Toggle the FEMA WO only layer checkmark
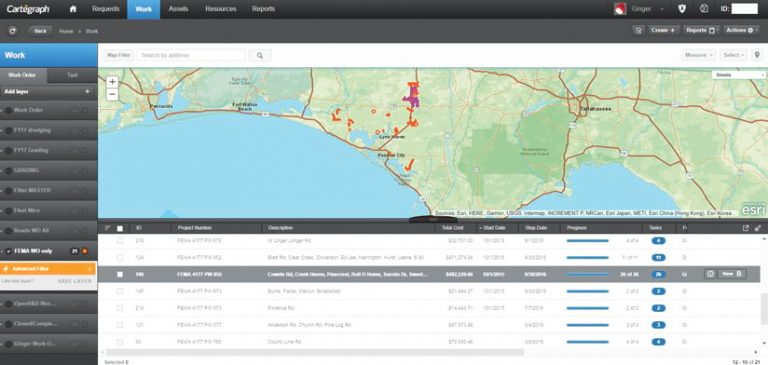The width and height of the screenshot is (768, 365). click(x=9, y=251)
